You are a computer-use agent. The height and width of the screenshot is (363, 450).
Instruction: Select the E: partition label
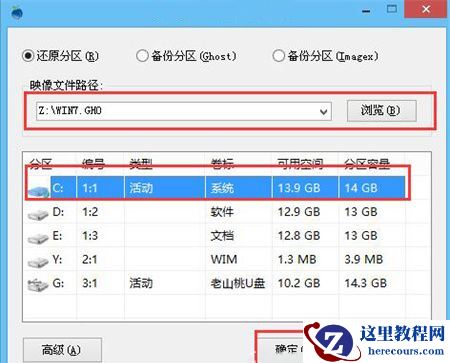pos(57,236)
